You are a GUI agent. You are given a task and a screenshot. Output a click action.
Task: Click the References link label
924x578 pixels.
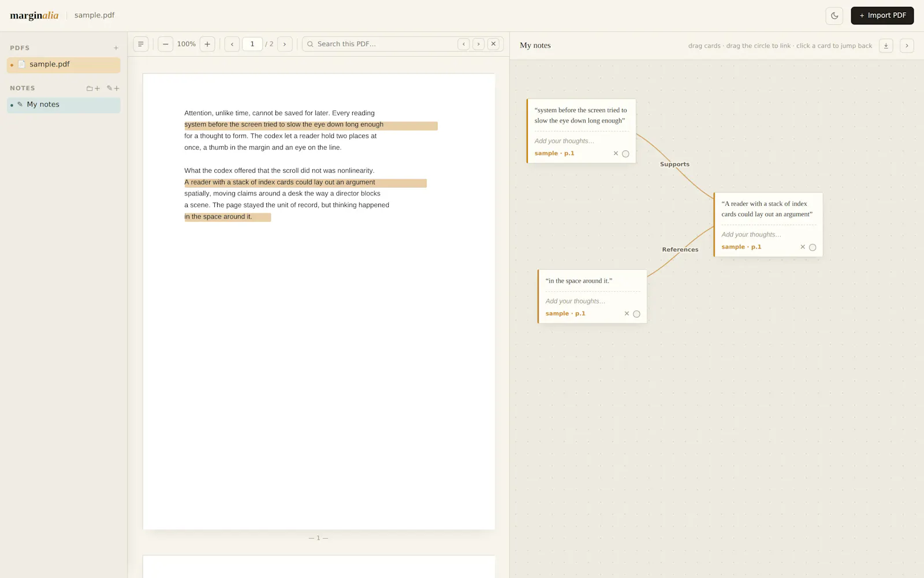(x=680, y=250)
